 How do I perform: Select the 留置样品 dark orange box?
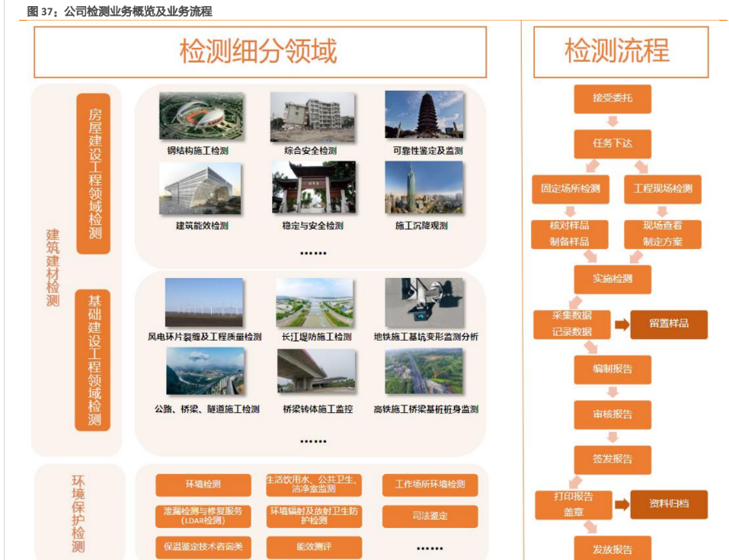(x=669, y=324)
